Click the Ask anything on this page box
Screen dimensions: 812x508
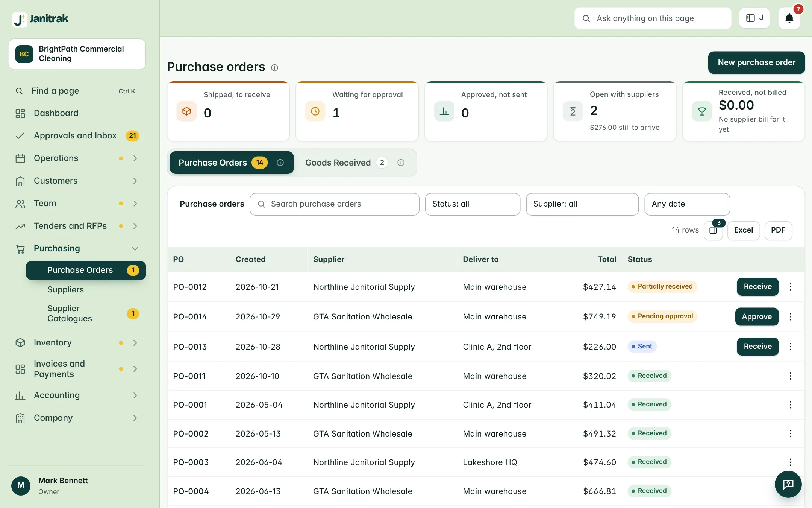tap(653, 18)
